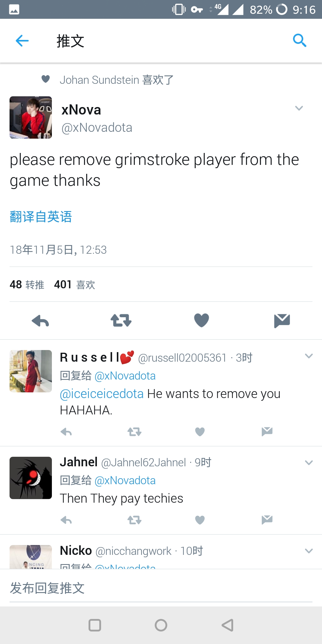The image size is (322, 644).
Task: Open the @iceiceicedota mention in Russell's reply
Action: tap(102, 394)
